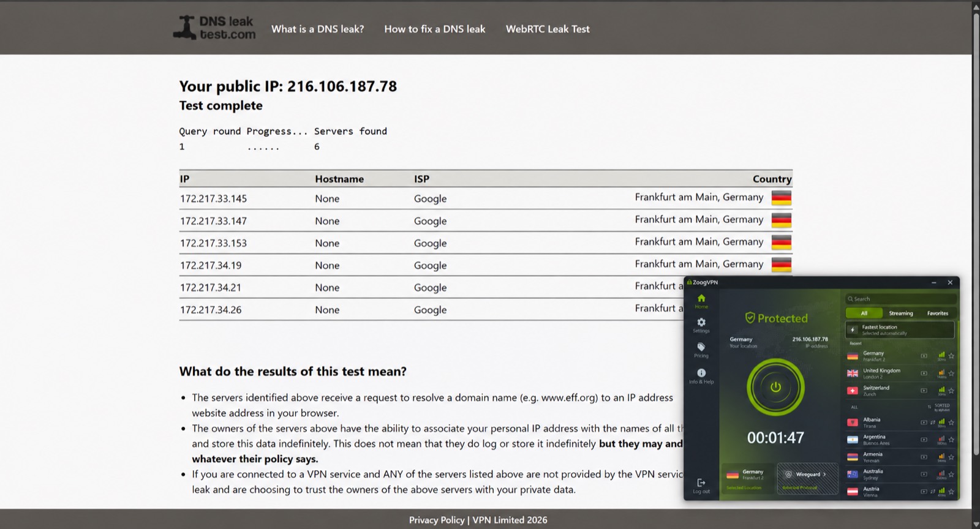
Task: Select the 172.217.33.145 IP cell
Action: (213, 198)
